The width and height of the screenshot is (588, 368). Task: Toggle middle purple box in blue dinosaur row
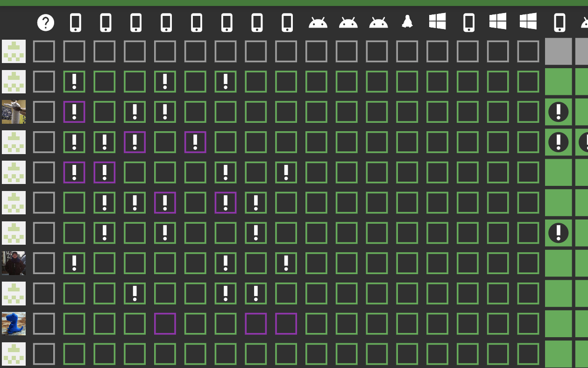click(x=256, y=324)
